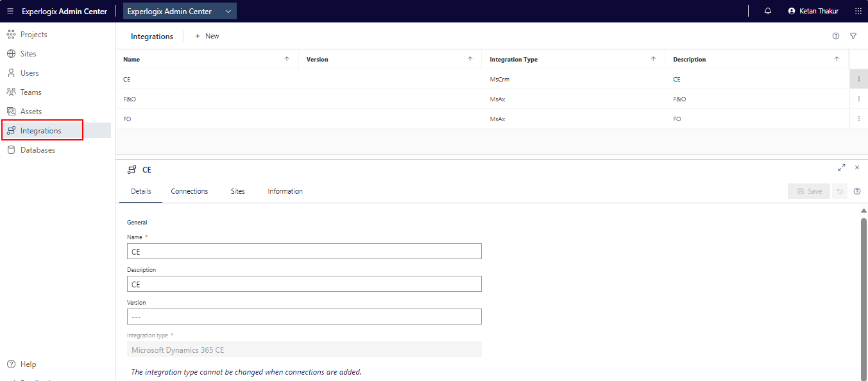Click into the Version input field
This screenshot has width=868, height=381.
[304, 317]
